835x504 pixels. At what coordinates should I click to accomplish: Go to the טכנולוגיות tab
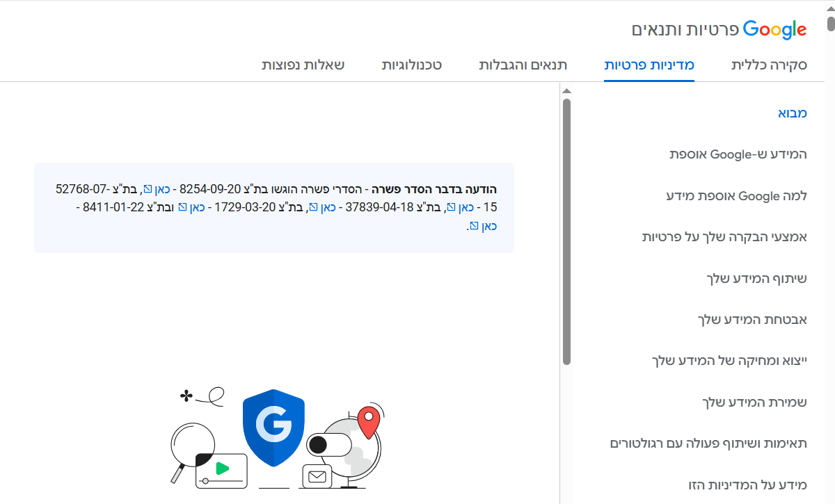click(x=412, y=65)
